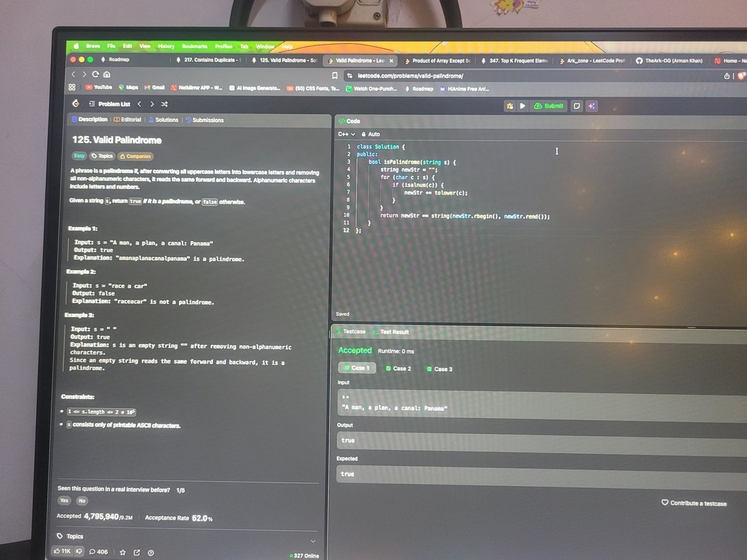Open the View menu in menu bar
747x560 pixels.
(145, 46)
